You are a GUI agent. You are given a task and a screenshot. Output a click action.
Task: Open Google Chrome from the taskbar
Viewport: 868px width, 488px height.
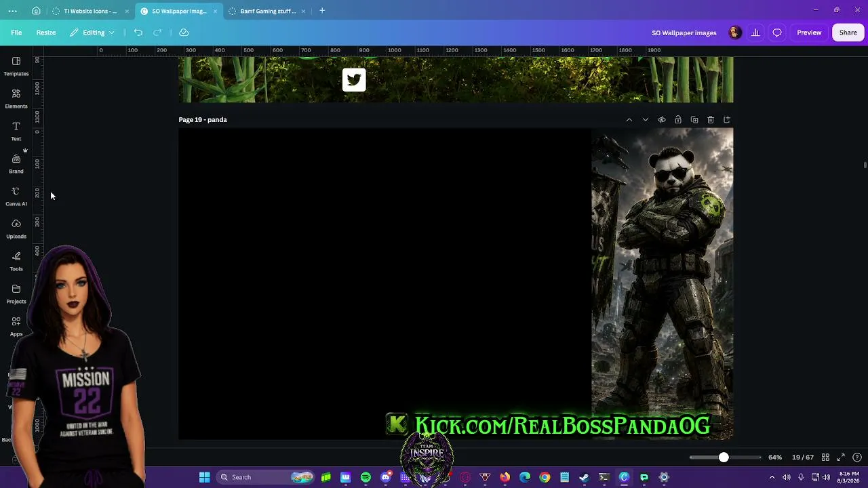point(545,477)
